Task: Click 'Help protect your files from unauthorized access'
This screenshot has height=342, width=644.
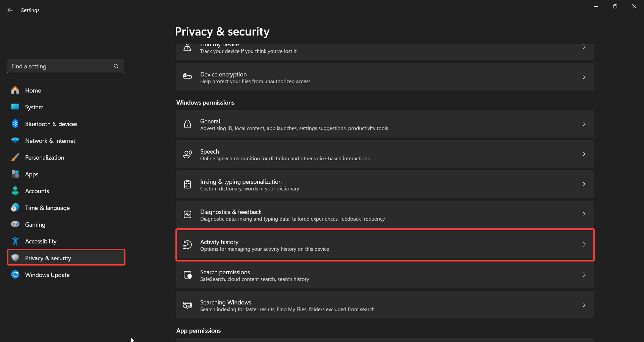Action: coord(255,81)
